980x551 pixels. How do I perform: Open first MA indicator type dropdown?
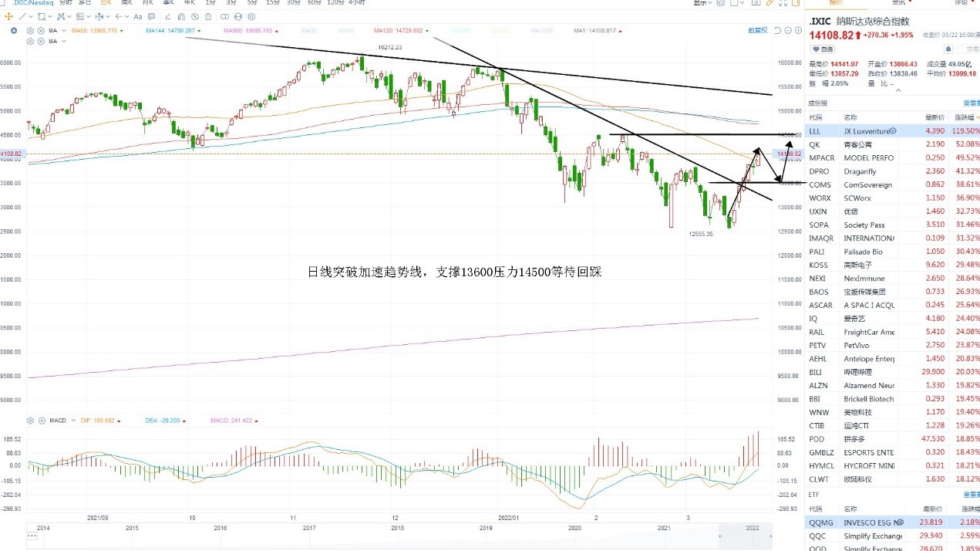tap(64, 31)
